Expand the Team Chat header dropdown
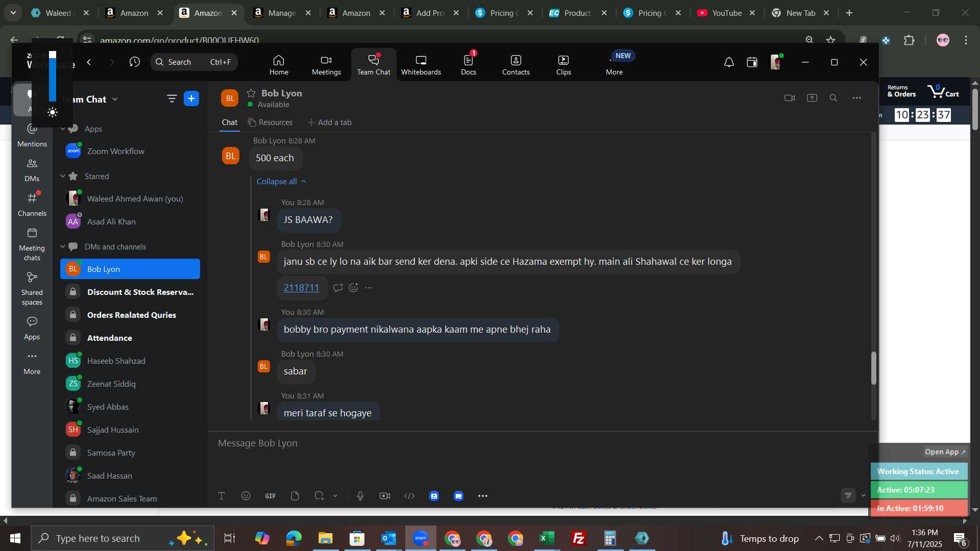This screenshot has width=980, height=551. (x=115, y=99)
